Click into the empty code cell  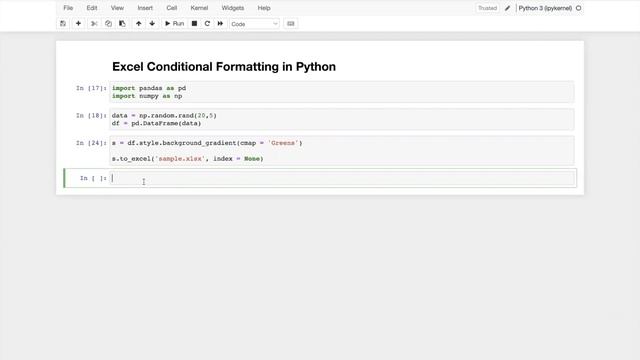pyautogui.click(x=342, y=178)
